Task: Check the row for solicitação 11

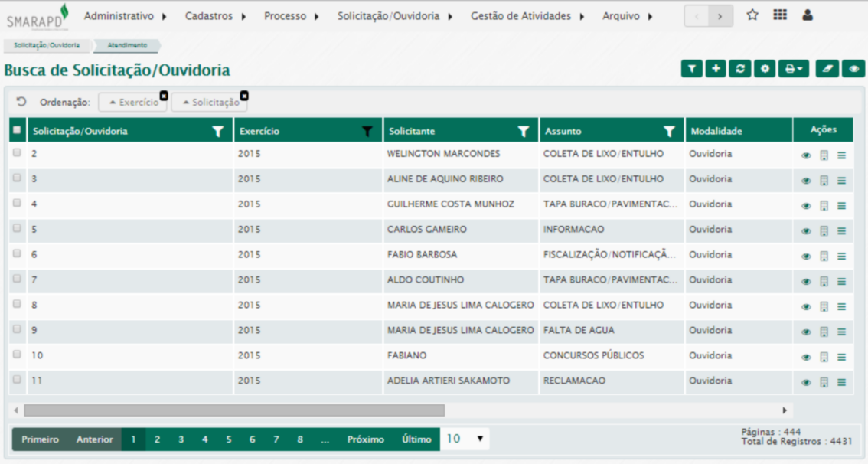Action: tap(17, 380)
